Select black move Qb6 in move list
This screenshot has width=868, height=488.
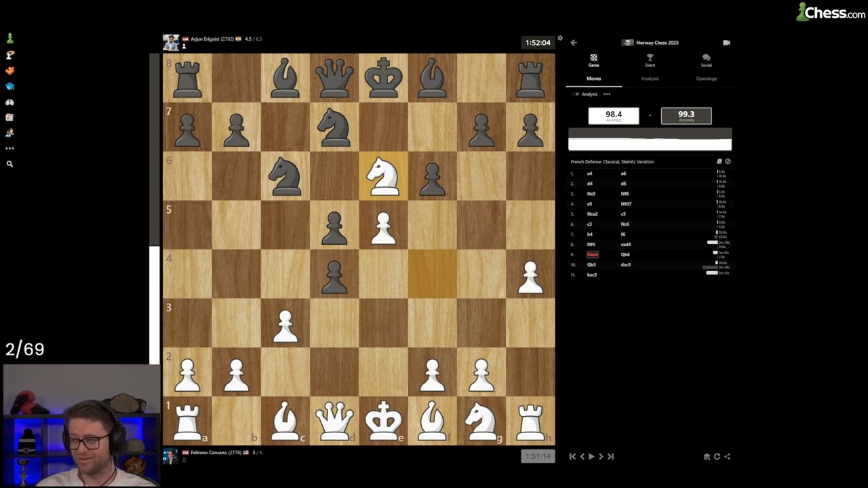(x=625, y=255)
